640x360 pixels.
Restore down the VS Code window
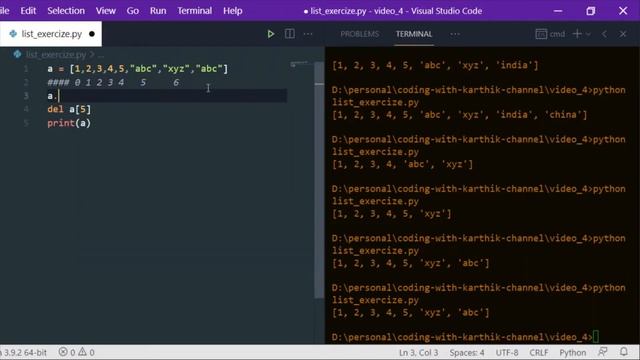(591, 11)
